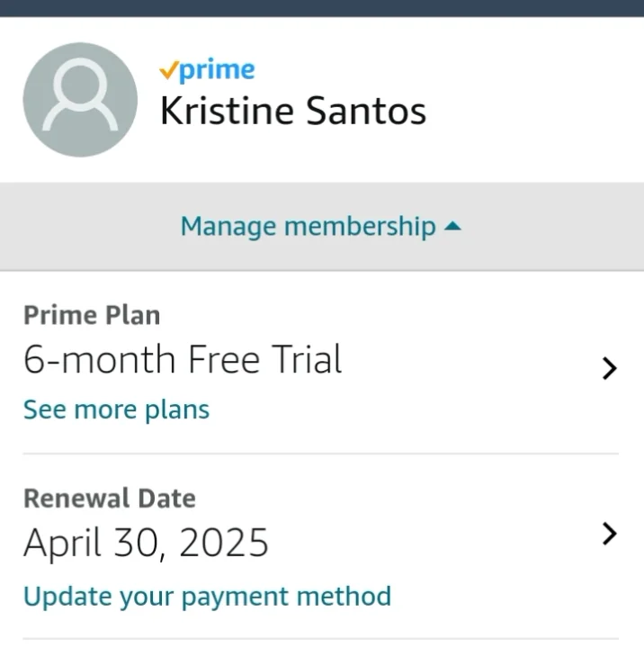Open Prime Plan details via right chevron

point(609,368)
